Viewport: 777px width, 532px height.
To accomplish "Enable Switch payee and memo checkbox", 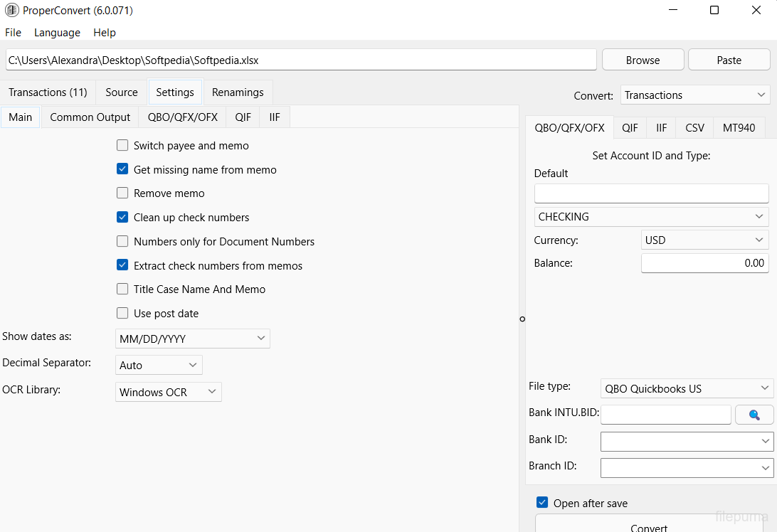I will pos(122,146).
